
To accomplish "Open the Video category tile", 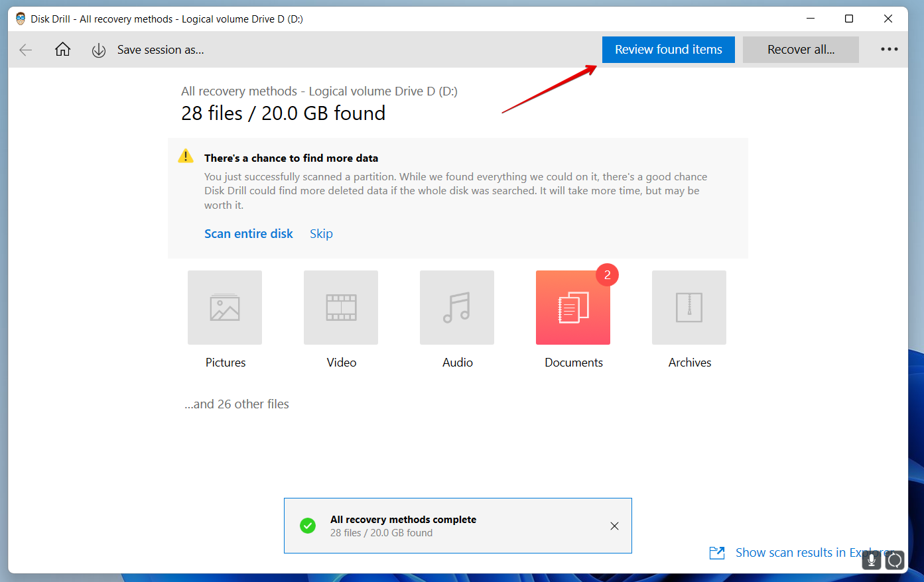I will 341,308.
